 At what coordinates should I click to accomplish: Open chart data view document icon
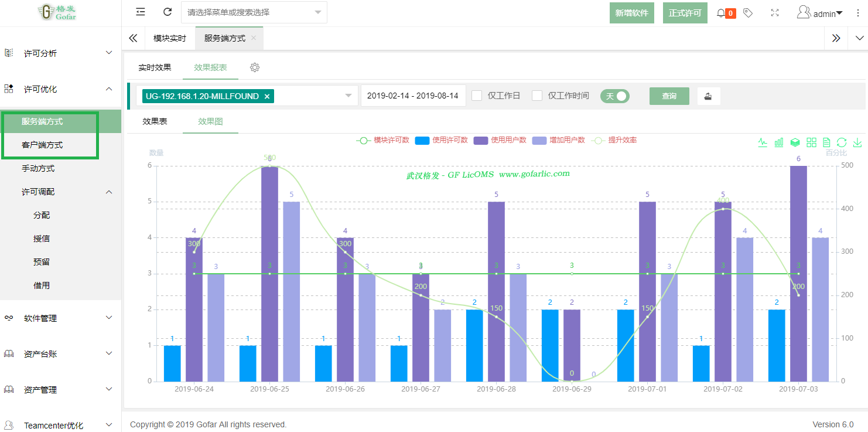coord(826,142)
